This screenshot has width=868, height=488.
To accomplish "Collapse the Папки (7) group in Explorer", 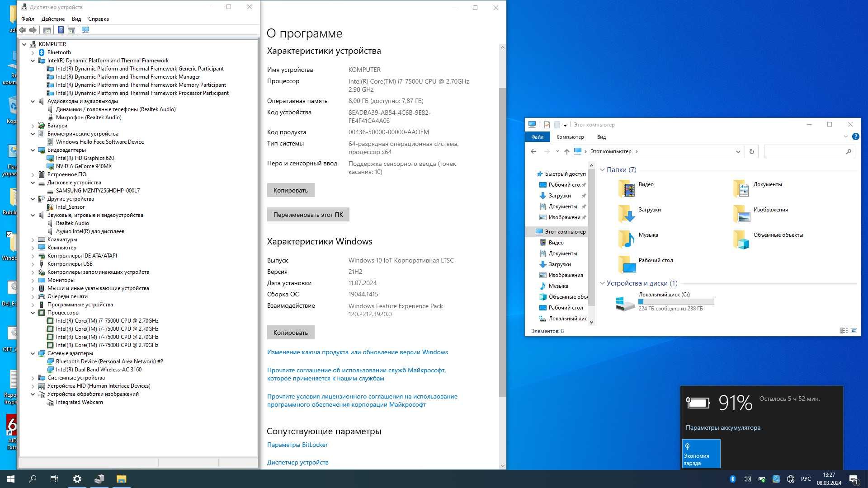I will click(602, 170).
